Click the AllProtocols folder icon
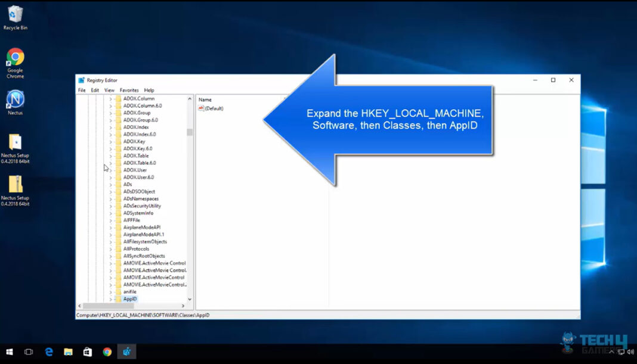 click(x=118, y=249)
